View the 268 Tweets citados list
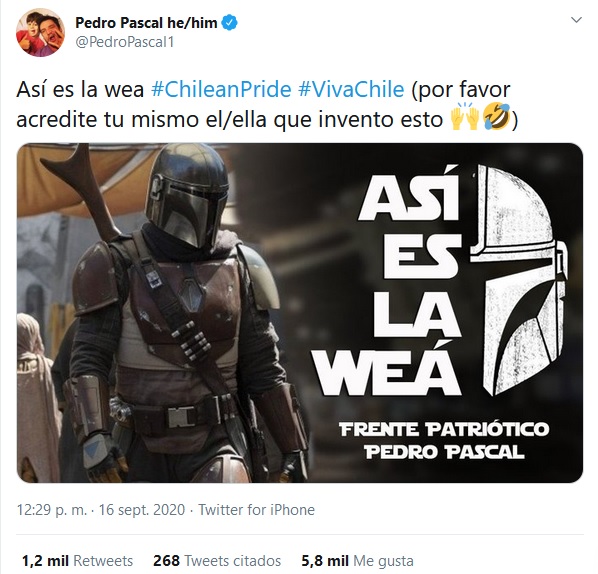Viewport: 598px width, 574px height. [x=217, y=561]
